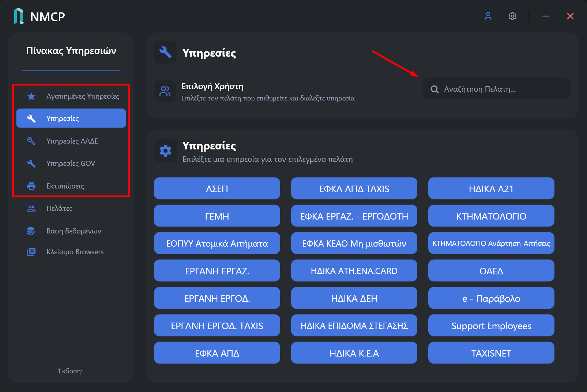Select ΕΦΚΑ ΚΕΑΟ Μη μισθωτών button
The width and height of the screenshot is (587, 392).
pos(354,243)
